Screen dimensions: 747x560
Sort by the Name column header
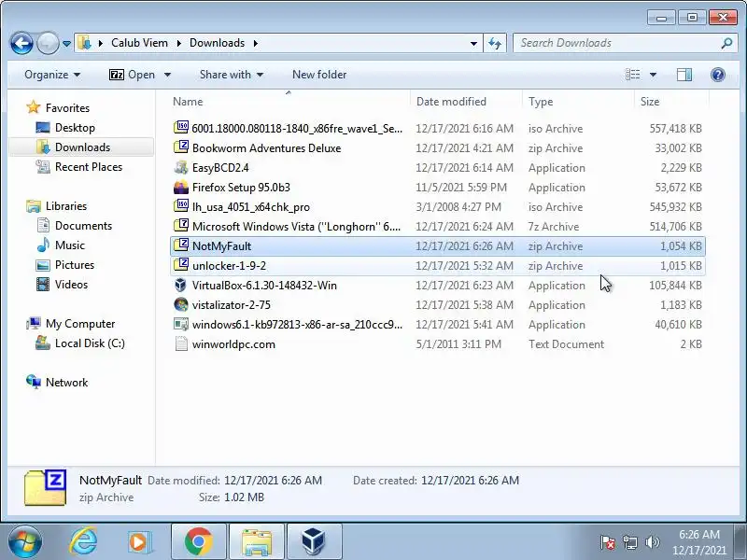click(188, 102)
